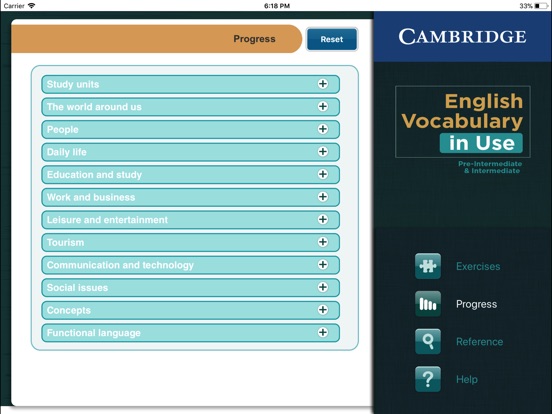Image resolution: width=552 pixels, height=414 pixels.
Task: Expand The world around us section
Action: point(323,106)
